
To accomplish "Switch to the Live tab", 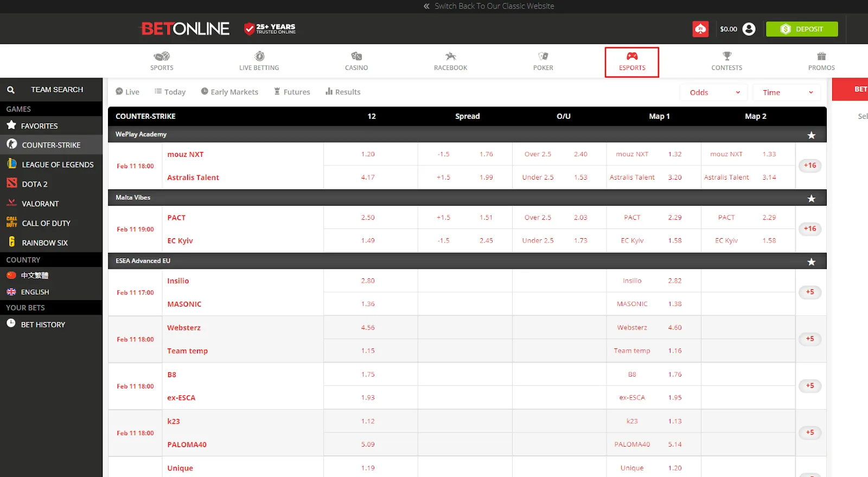I will [127, 92].
